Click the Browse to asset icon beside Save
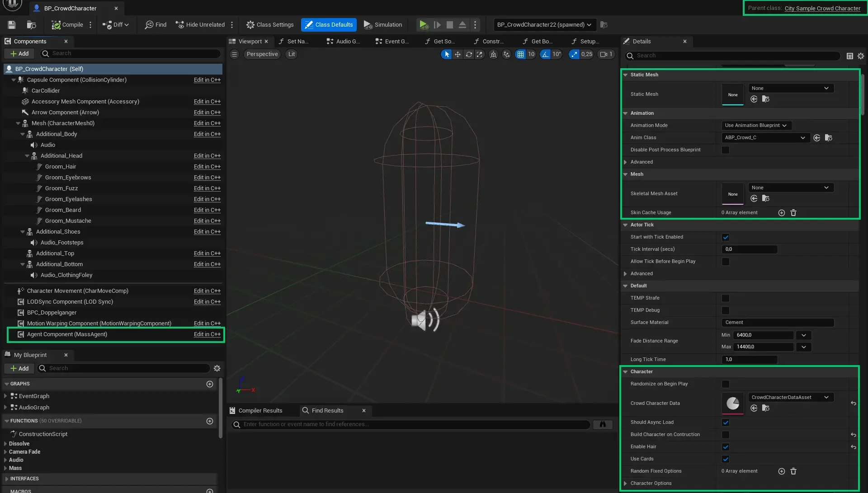 [x=32, y=25]
